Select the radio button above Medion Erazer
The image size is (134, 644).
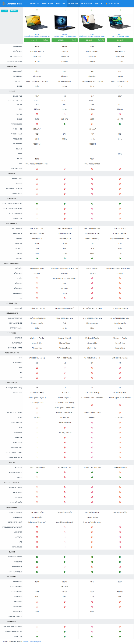coord(64,10)
